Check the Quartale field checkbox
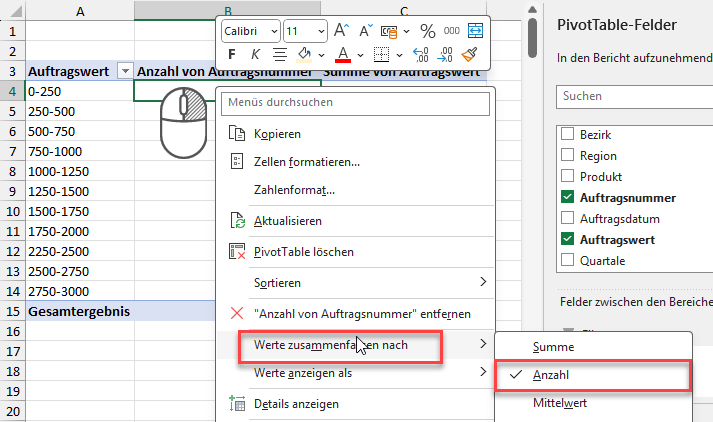This screenshot has height=422, width=713. [x=568, y=261]
